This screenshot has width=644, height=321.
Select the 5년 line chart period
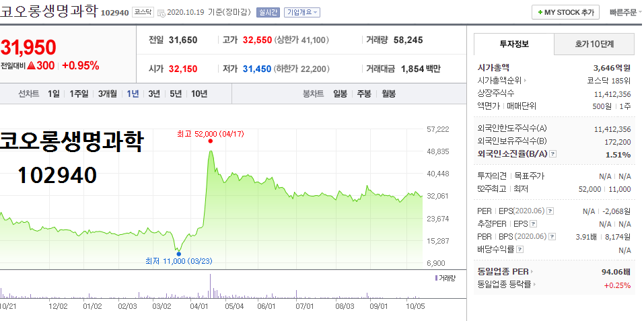[x=176, y=94]
